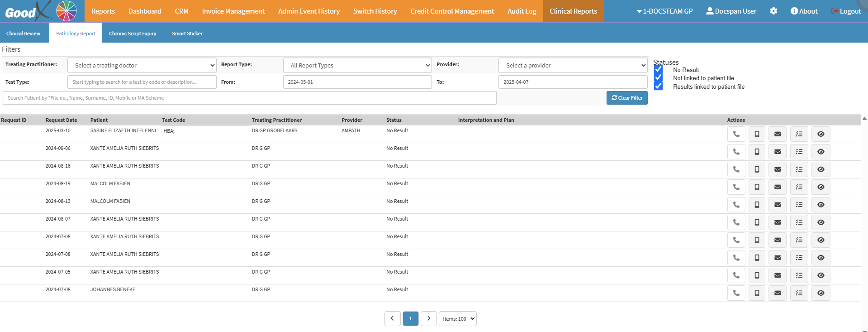The image size is (868, 332).
Task: Switch to the Clinical Review tab
Action: 23,34
